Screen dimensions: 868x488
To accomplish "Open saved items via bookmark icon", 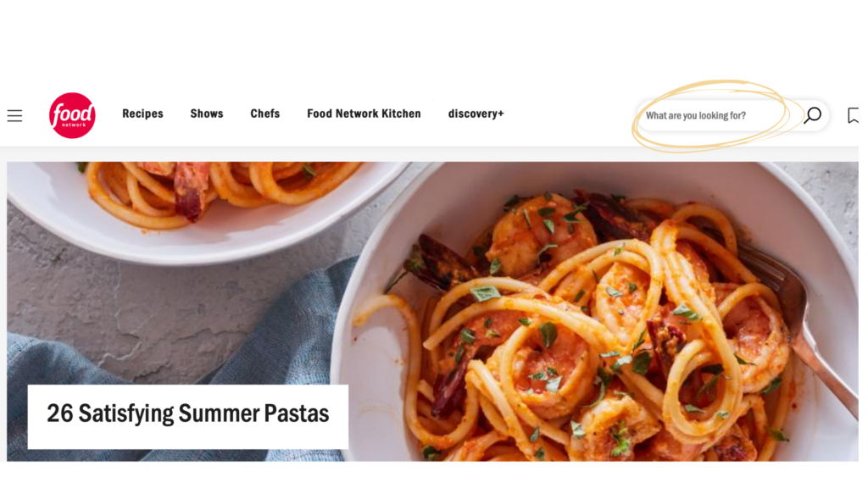I will coord(853,115).
